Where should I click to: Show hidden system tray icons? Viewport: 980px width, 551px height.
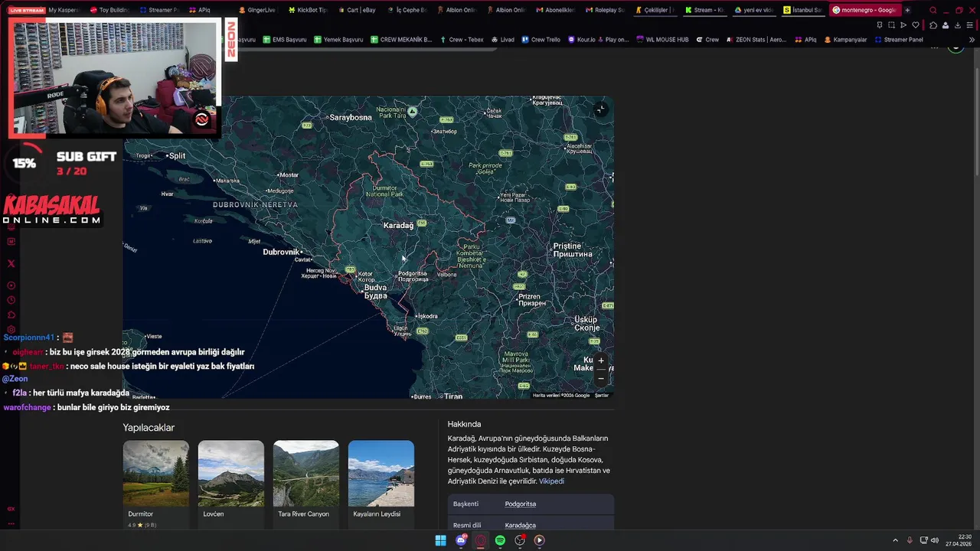click(x=895, y=540)
